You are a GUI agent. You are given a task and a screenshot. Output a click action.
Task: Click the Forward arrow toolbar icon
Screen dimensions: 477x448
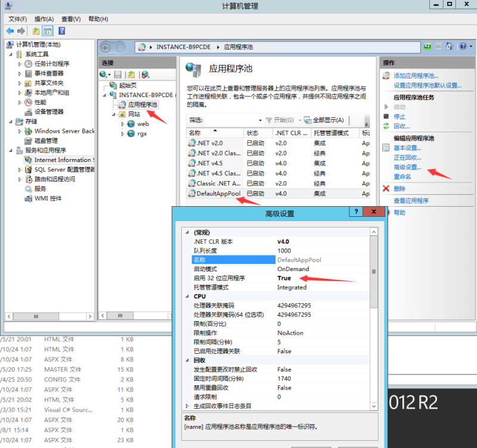(x=21, y=31)
